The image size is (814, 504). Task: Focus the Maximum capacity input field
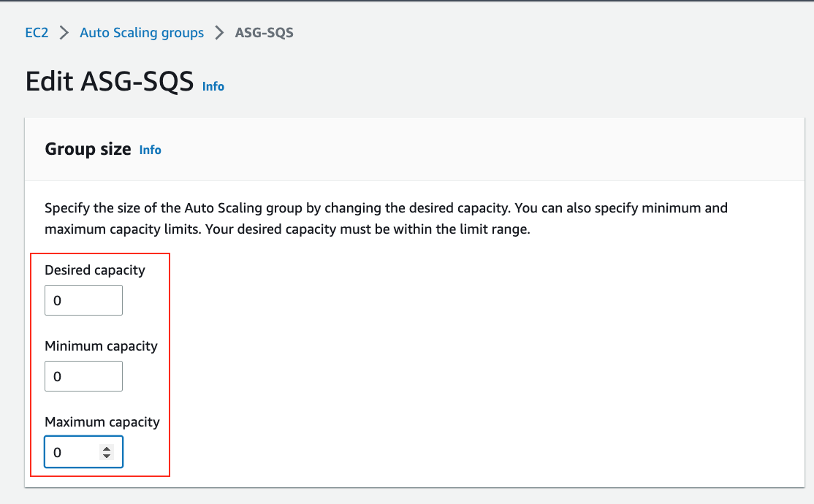click(x=83, y=452)
